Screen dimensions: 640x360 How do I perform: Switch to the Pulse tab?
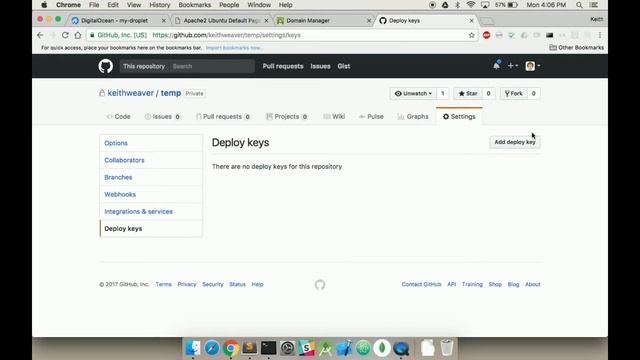pos(371,116)
